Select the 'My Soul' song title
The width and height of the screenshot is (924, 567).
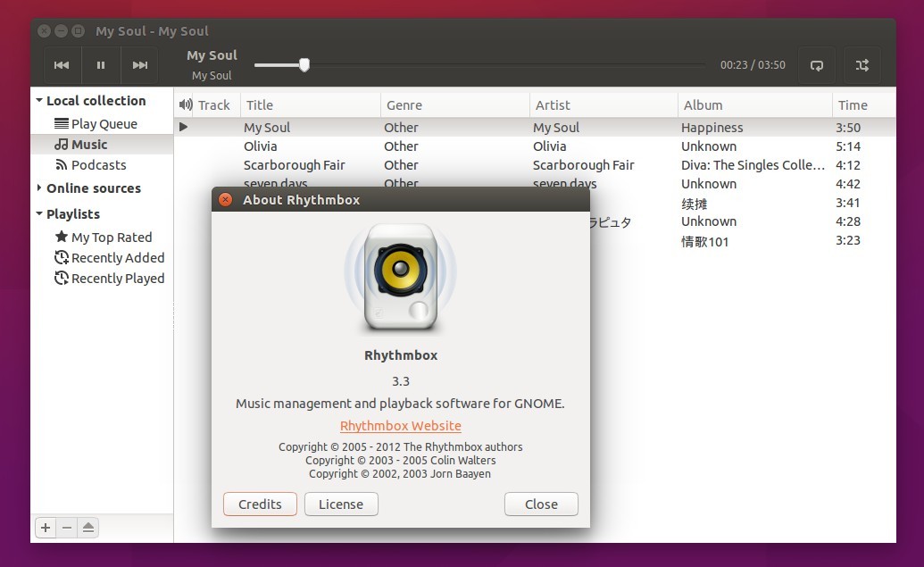pos(267,128)
